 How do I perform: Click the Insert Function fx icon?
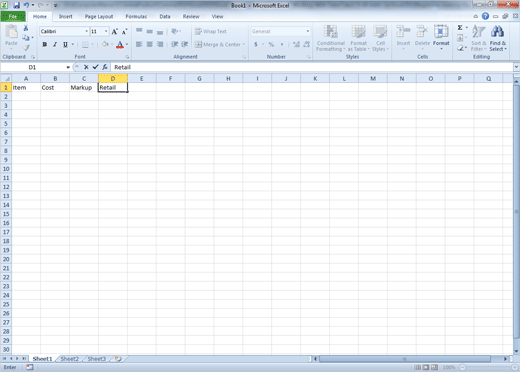point(105,67)
